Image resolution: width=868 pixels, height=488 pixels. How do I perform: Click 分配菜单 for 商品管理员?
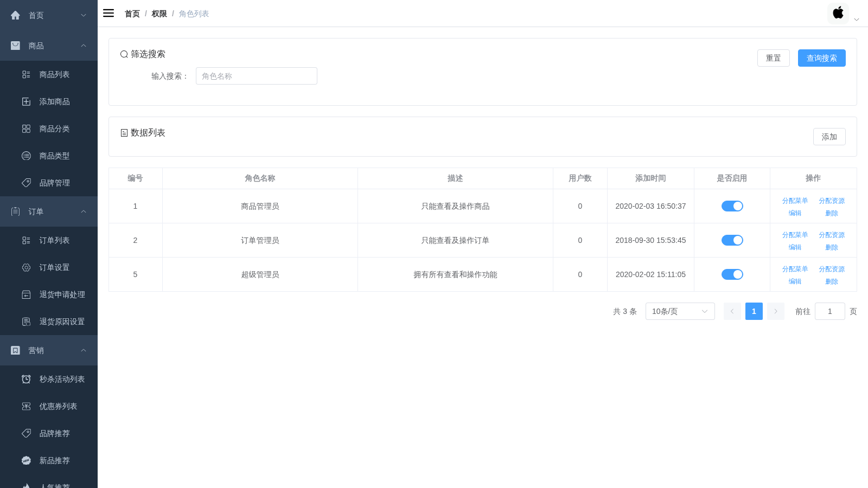click(x=795, y=201)
